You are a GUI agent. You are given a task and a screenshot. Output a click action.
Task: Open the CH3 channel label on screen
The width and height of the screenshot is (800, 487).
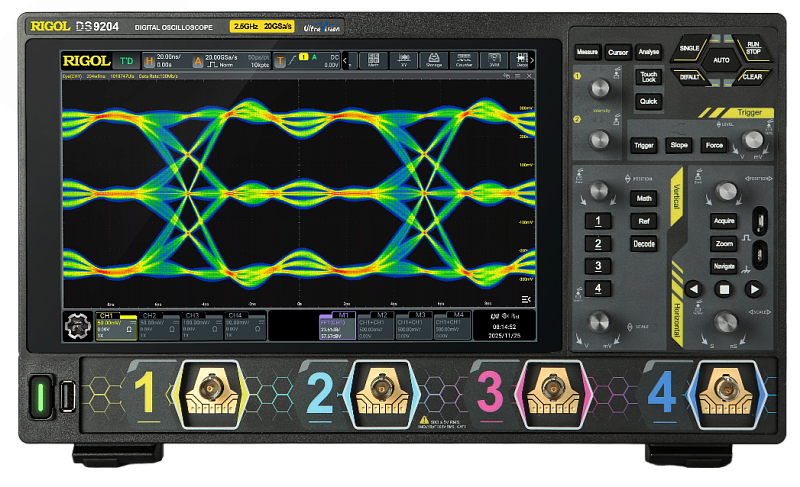pyautogui.click(x=192, y=316)
